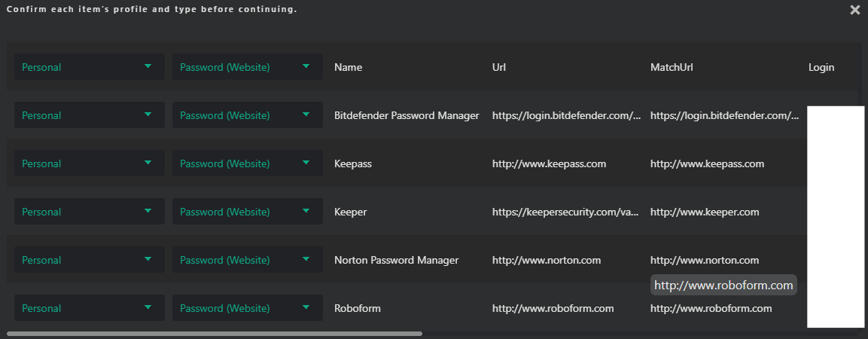The height and width of the screenshot is (339, 868).
Task: Open Password (Website) dropdown for Keeper row
Action: pyautogui.click(x=247, y=212)
